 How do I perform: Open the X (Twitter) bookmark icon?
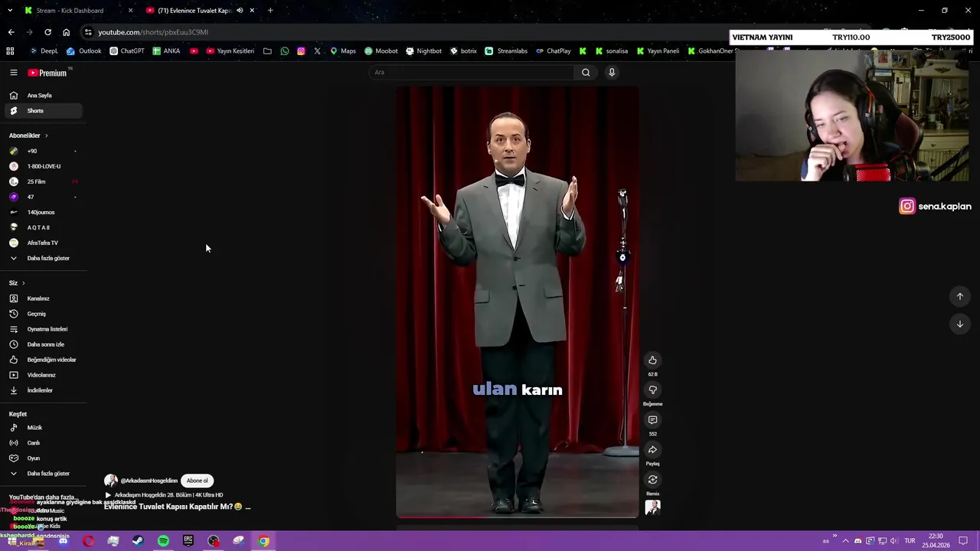(317, 51)
